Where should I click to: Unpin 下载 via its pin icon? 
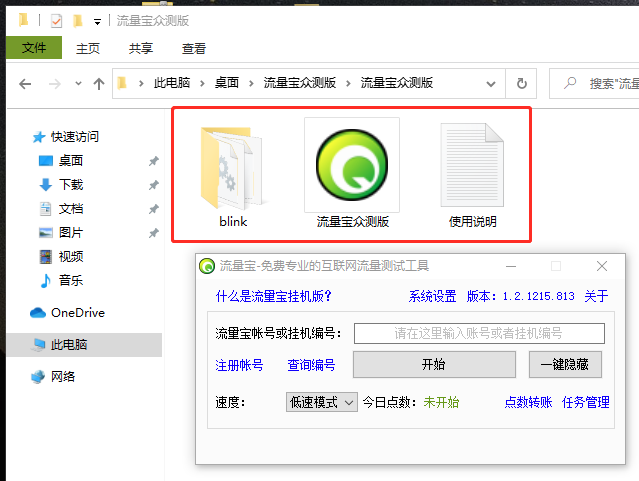[153, 185]
